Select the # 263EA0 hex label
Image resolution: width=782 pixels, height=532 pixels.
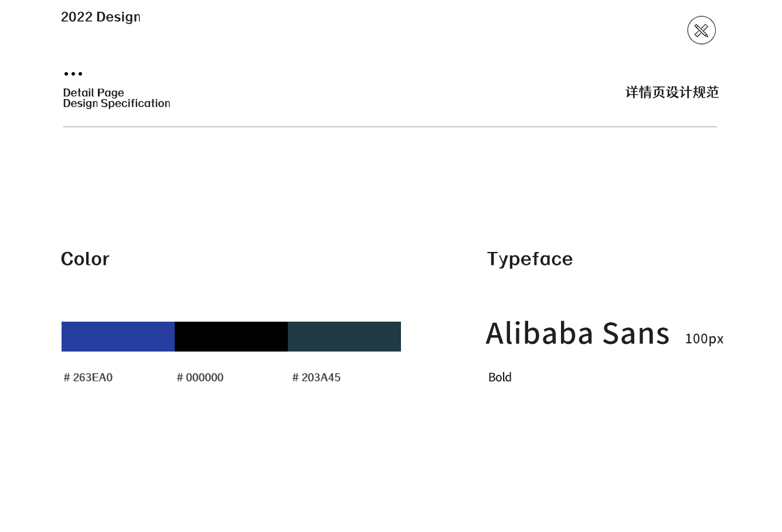[x=88, y=377]
